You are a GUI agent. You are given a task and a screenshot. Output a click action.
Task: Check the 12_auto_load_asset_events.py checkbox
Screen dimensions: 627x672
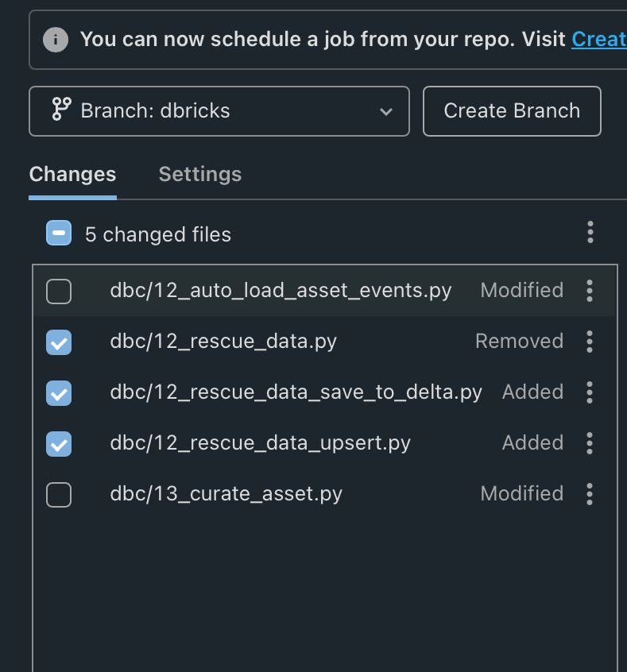(59, 292)
